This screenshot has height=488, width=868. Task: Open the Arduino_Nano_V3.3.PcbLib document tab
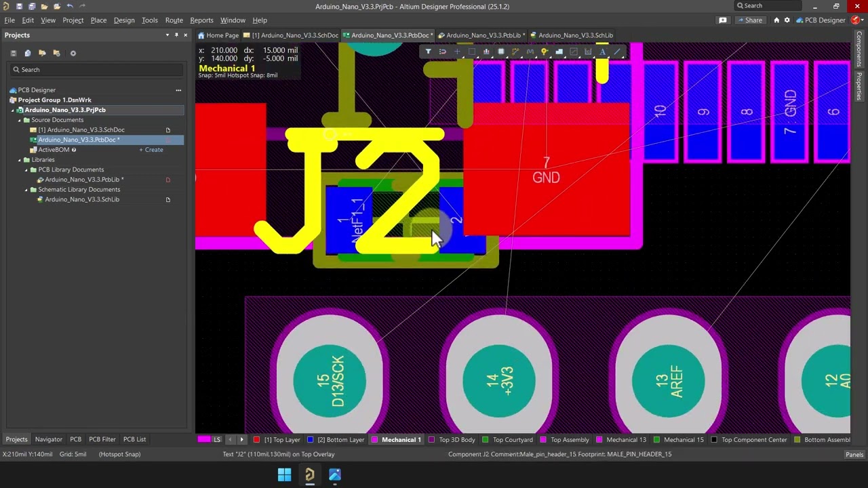coord(481,35)
